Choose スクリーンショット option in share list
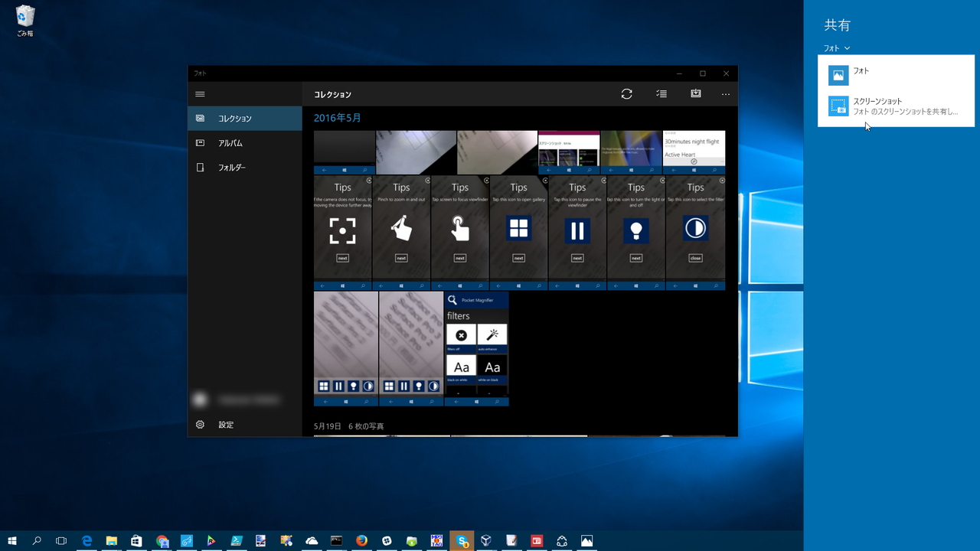 (896, 106)
